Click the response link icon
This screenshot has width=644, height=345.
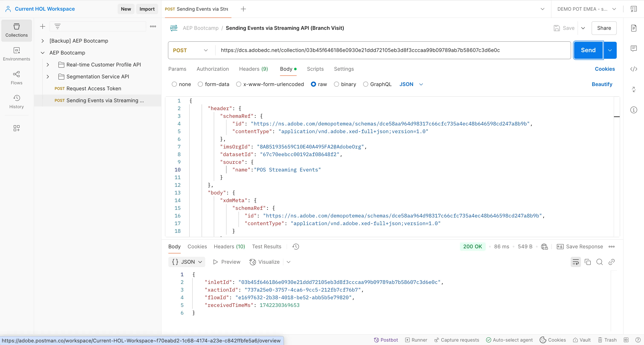[x=612, y=262]
